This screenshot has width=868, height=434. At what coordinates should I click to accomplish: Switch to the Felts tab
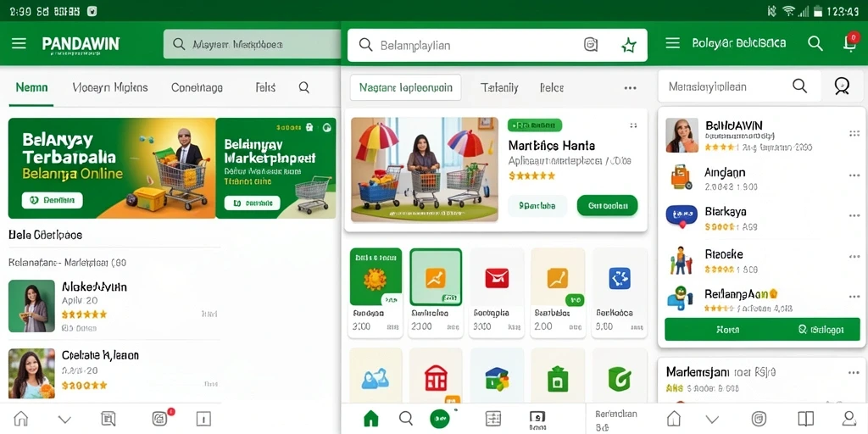click(265, 87)
